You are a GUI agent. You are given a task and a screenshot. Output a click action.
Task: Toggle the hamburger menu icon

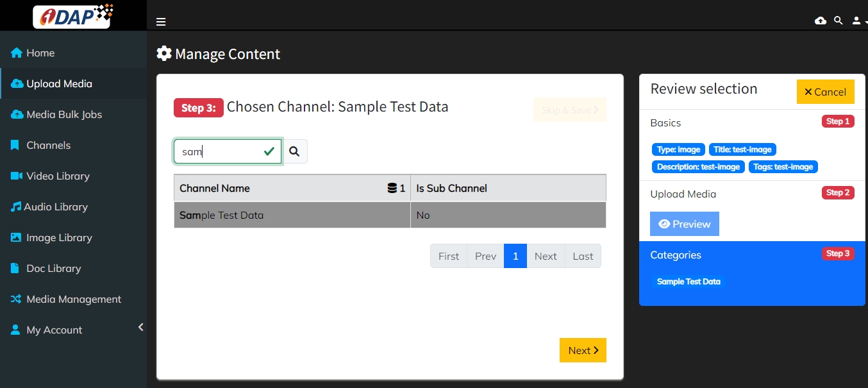click(x=161, y=22)
